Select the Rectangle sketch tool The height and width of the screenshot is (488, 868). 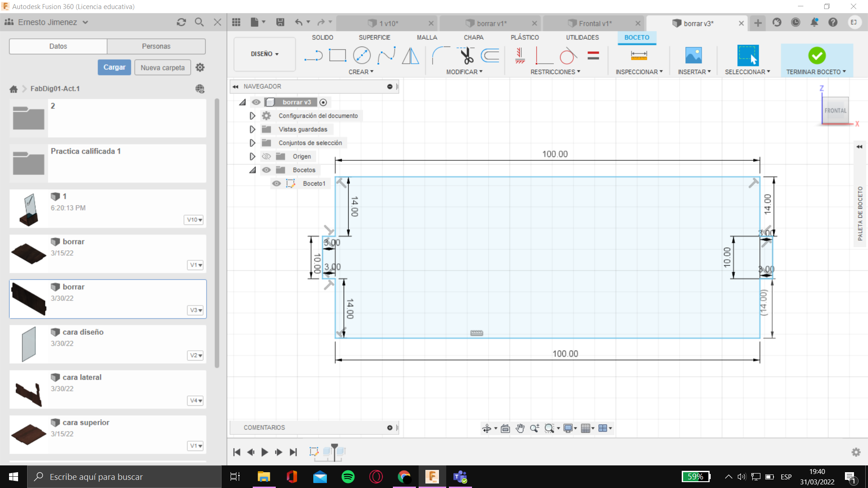(x=337, y=56)
